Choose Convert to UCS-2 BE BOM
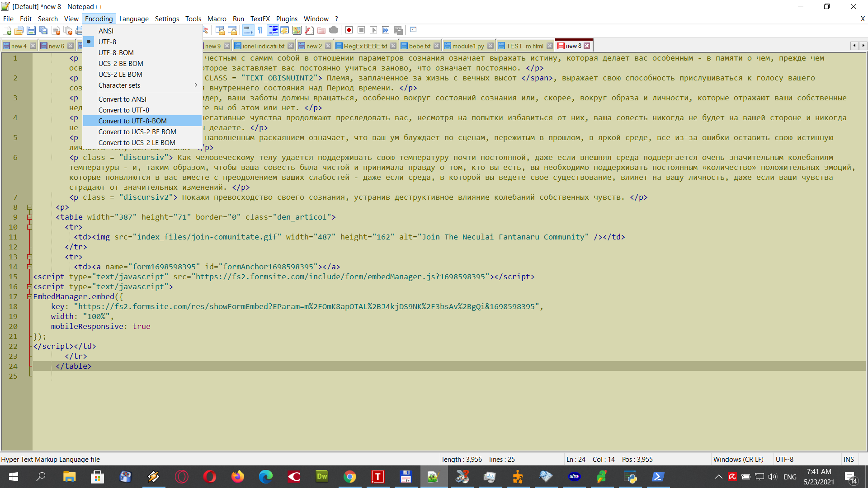The height and width of the screenshot is (488, 868). click(x=142, y=131)
